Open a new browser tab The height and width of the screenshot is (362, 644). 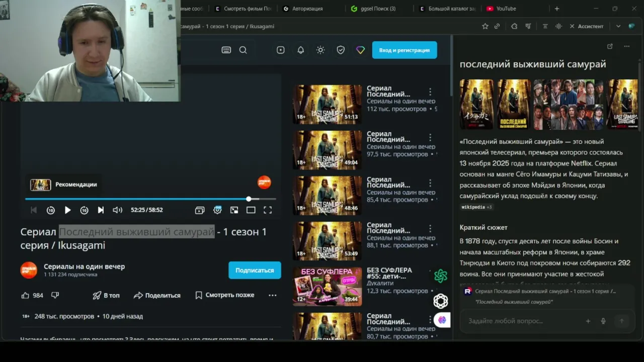click(x=556, y=9)
